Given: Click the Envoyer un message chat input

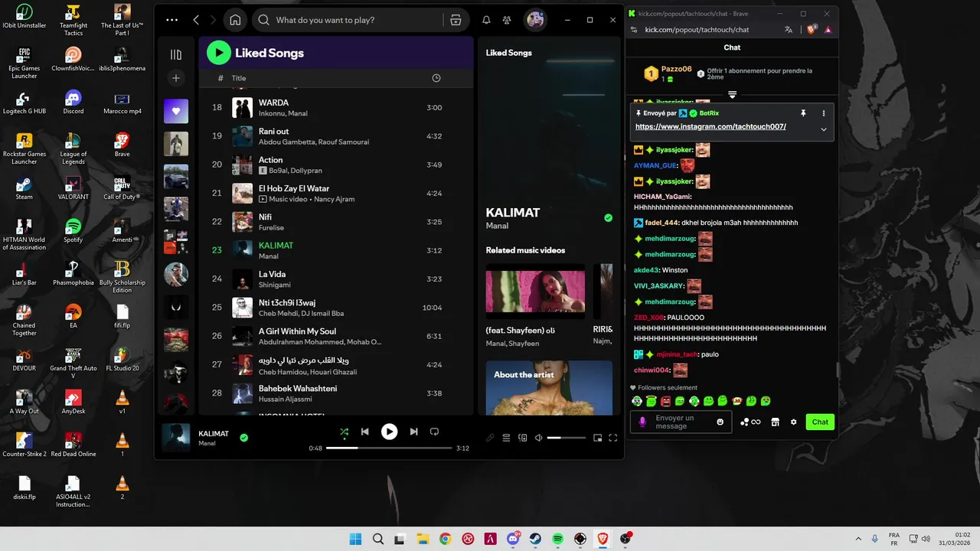Looking at the screenshot, I should click(680, 422).
